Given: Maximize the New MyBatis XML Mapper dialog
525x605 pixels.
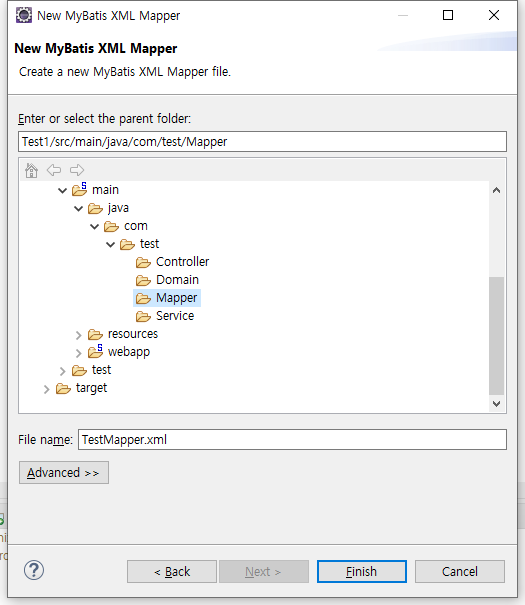Looking at the screenshot, I should (448, 15).
